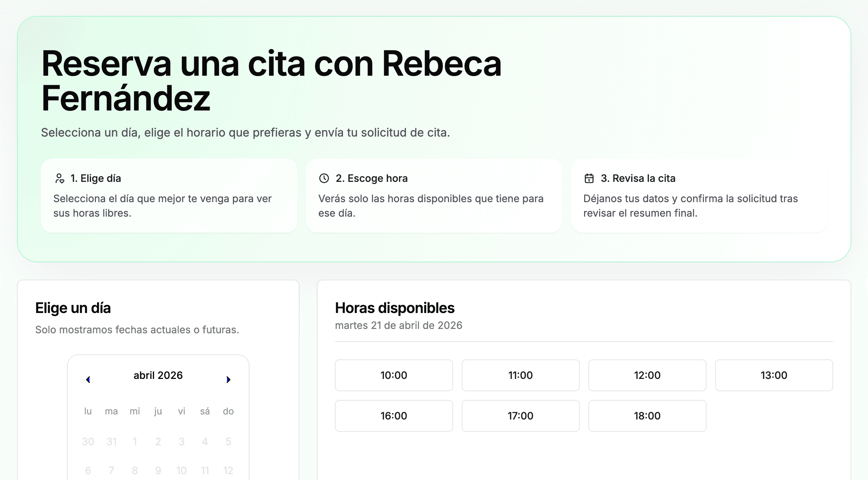This screenshot has width=868, height=480.
Task: Click day 12 in the calendar
Action: (228, 471)
